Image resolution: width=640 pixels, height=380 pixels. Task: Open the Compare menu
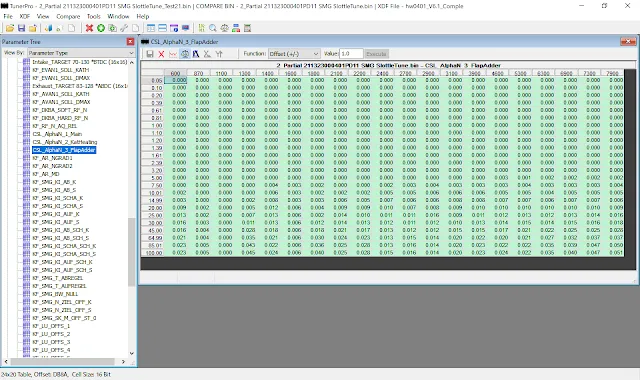coord(68,16)
